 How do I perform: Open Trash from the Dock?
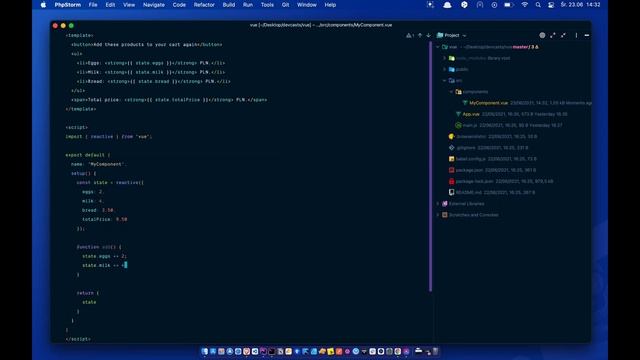(436, 351)
